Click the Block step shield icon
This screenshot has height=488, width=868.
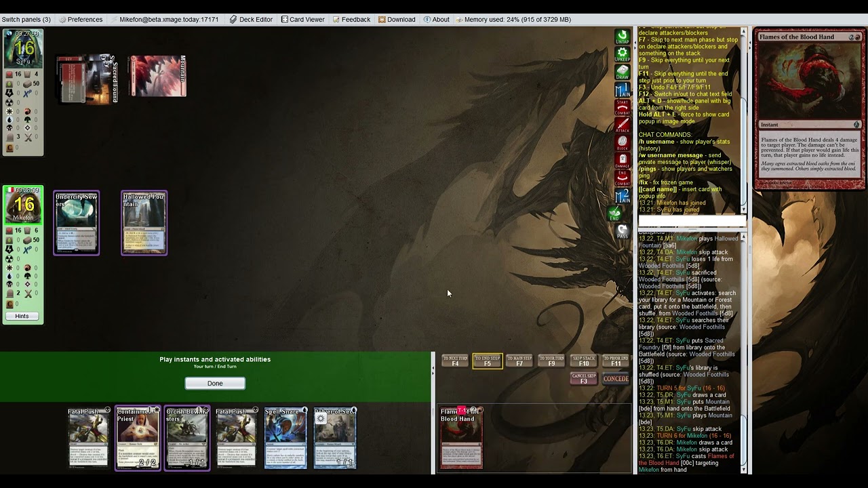[x=622, y=143]
